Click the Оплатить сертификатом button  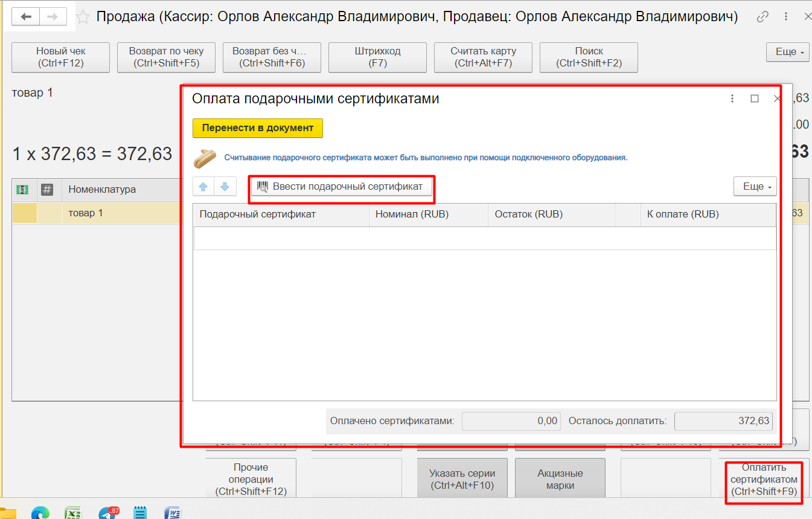pos(764,480)
